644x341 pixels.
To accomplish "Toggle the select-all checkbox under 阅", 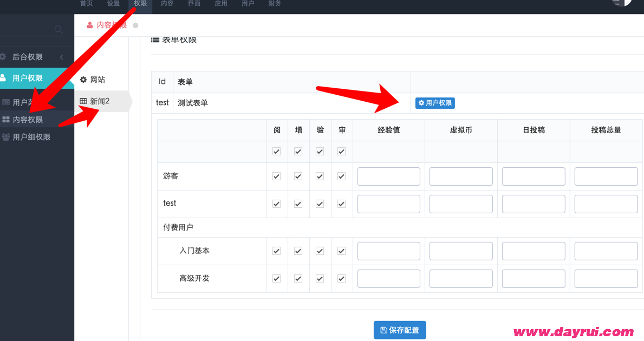I will click(x=276, y=152).
